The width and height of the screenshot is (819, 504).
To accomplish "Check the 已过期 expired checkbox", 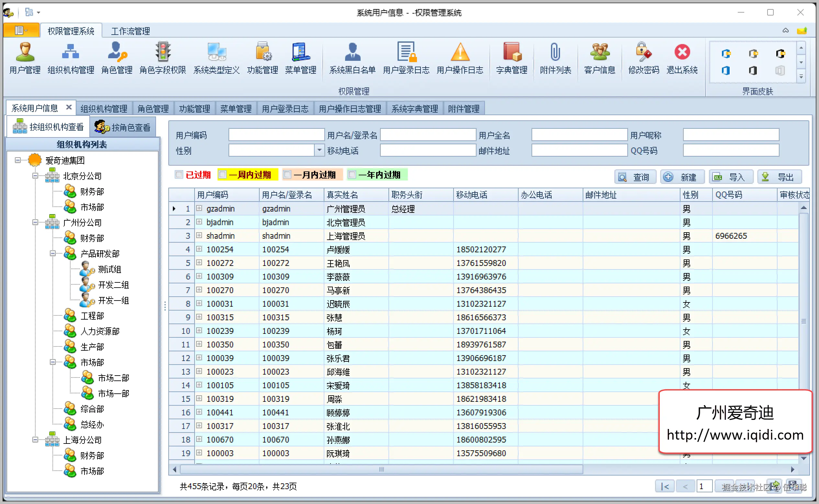I will 179,174.
